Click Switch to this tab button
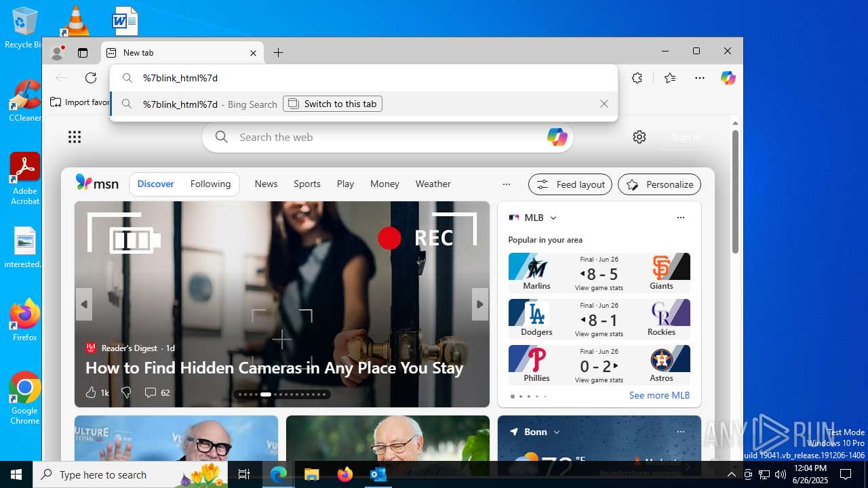 pyautogui.click(x=332, y=104)
